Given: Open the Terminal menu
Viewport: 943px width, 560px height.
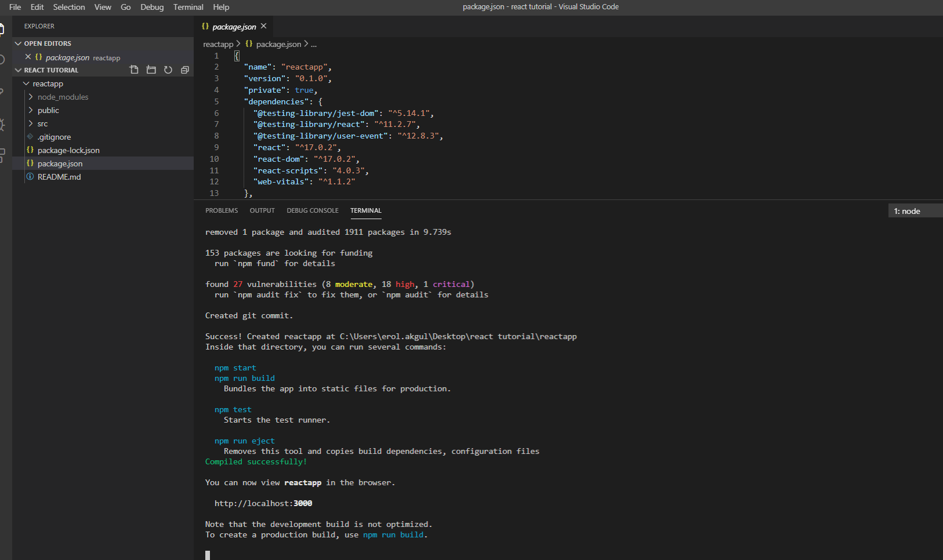Looking at the screenshot, I should [188, 7].
